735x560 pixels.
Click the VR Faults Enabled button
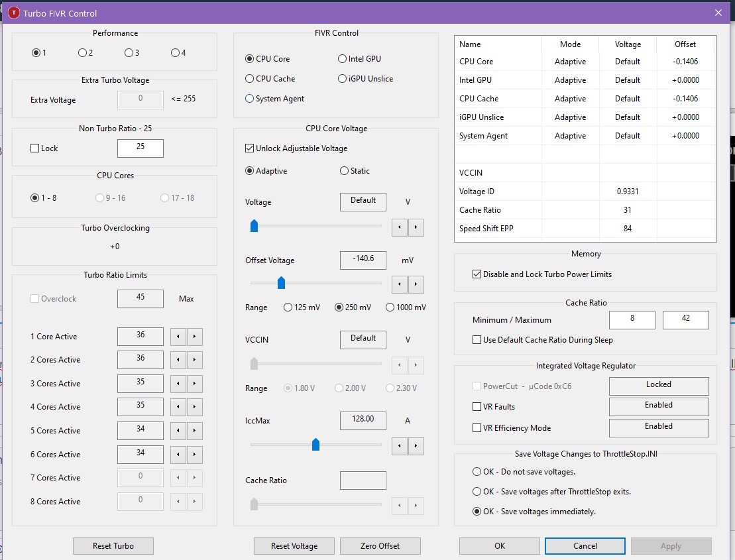[659, 407]
